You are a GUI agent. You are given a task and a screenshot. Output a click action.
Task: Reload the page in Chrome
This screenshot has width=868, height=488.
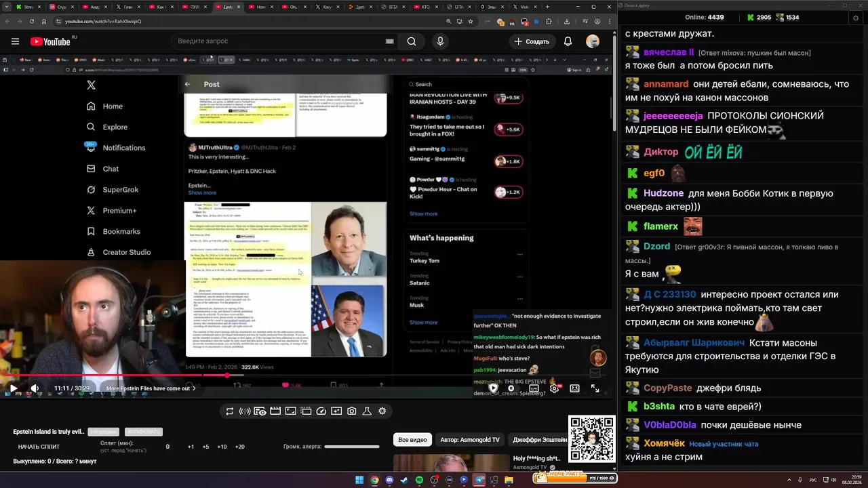click(32, 21)
